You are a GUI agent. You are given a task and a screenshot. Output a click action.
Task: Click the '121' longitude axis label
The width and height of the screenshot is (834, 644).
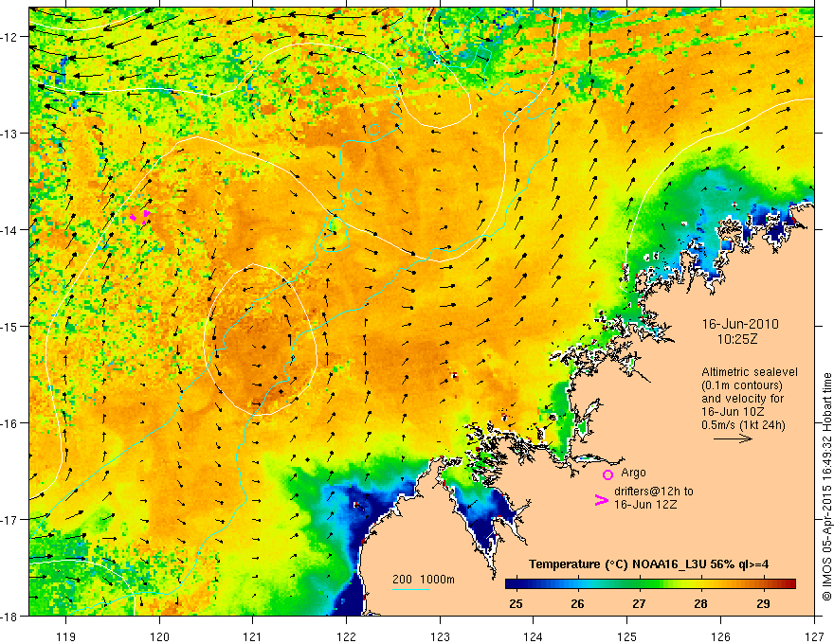[x=253, y=636]
